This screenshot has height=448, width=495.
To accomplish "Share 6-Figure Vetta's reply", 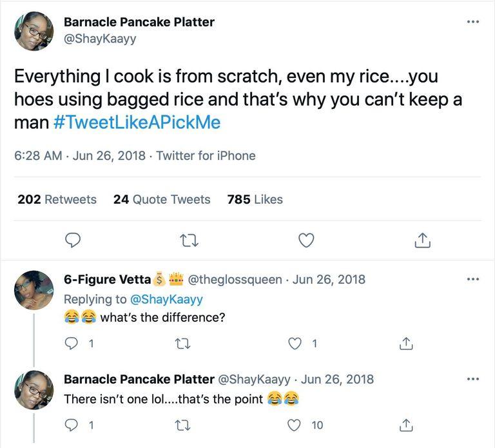I will (406, 344).
